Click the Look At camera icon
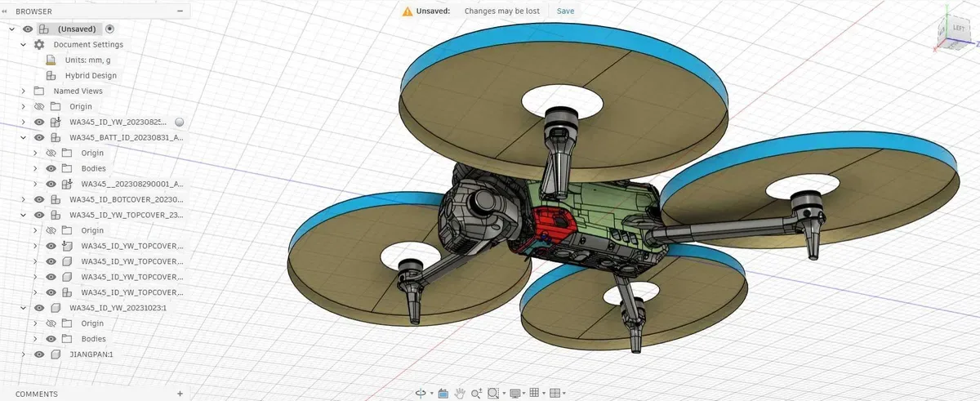 pos(442,393)
